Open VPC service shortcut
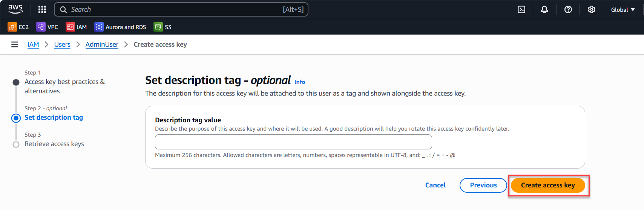Screen dimensions: 644x210 (47, 27)
